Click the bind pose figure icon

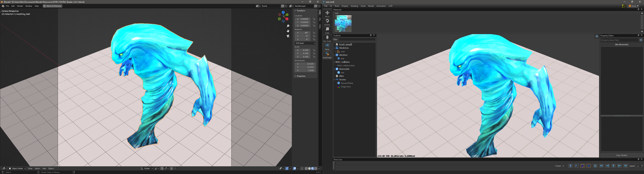coord(571,166)
